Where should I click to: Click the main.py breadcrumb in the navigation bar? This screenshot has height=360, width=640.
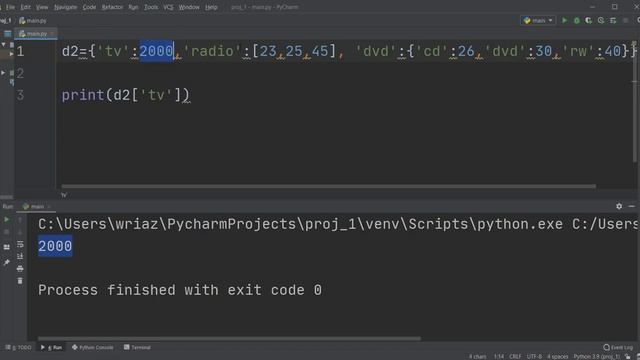click(33, 20)
